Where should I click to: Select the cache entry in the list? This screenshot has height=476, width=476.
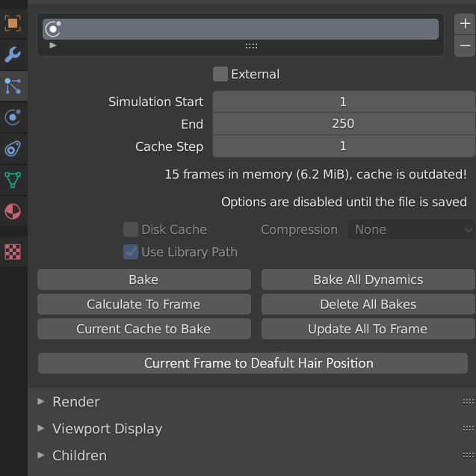(x=241, y=29)
